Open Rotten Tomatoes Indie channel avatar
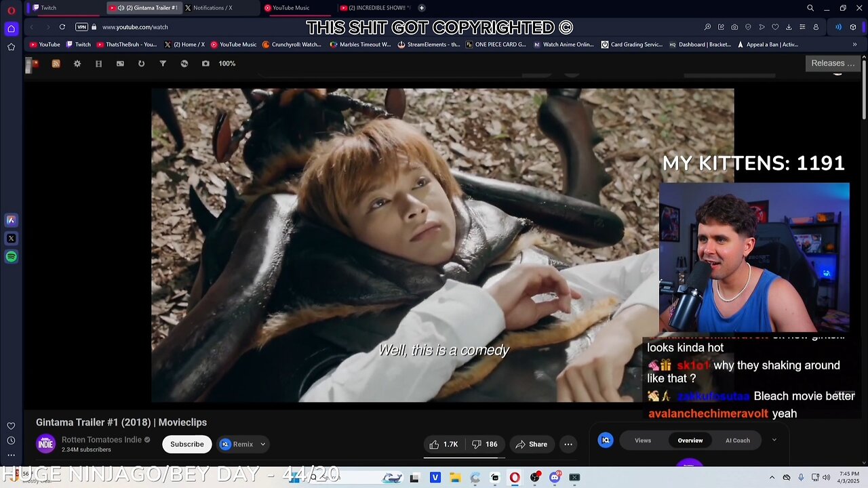 click(45, 445)
